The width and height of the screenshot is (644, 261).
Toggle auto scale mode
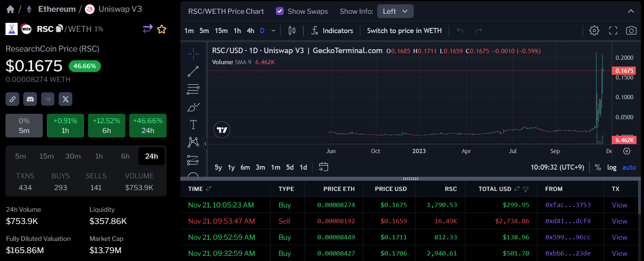pyautogui.click(x=629, y=167)
